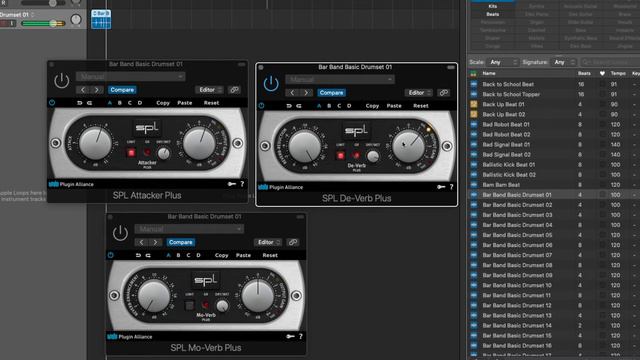Click Output Gain knob in Mo-Verb Plus
640x360 pixels.
(258, 296)
